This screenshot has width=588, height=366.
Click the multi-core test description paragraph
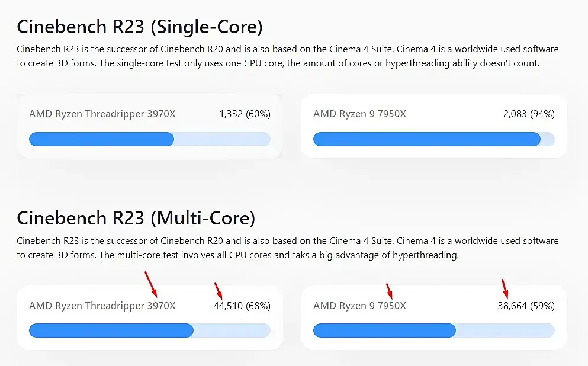click(x=287, y=248)
